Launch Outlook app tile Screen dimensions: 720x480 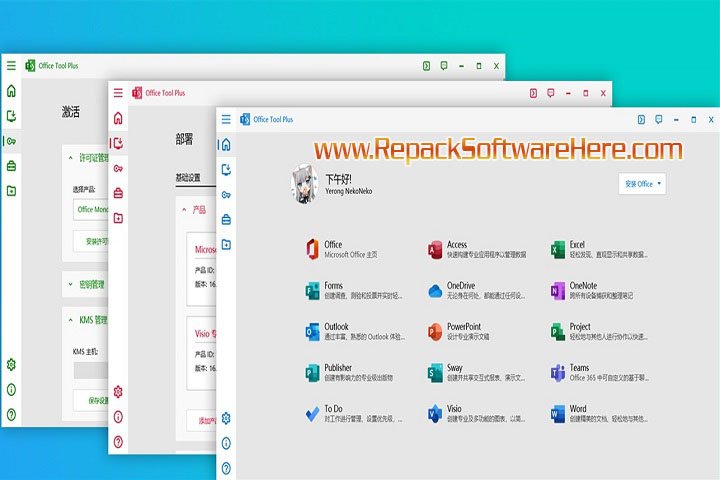354,332
